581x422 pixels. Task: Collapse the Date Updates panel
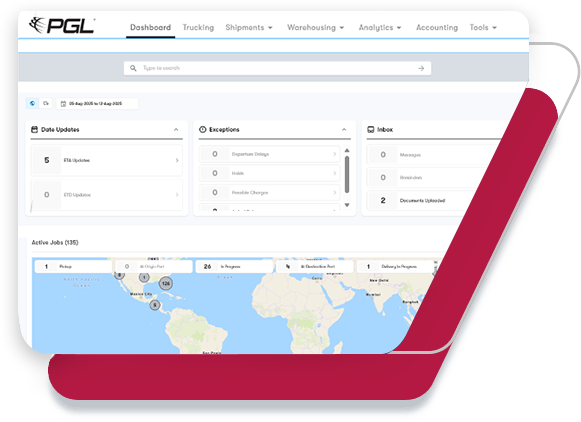tap(176, 130)
